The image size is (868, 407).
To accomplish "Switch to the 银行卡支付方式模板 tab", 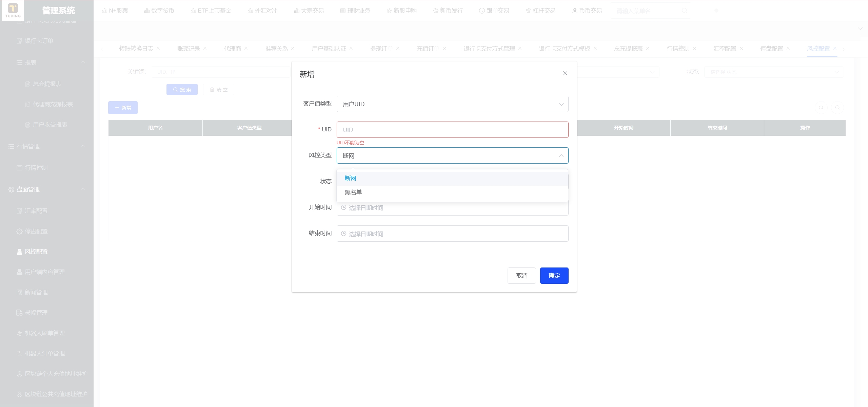I will (x=565, y=49).
